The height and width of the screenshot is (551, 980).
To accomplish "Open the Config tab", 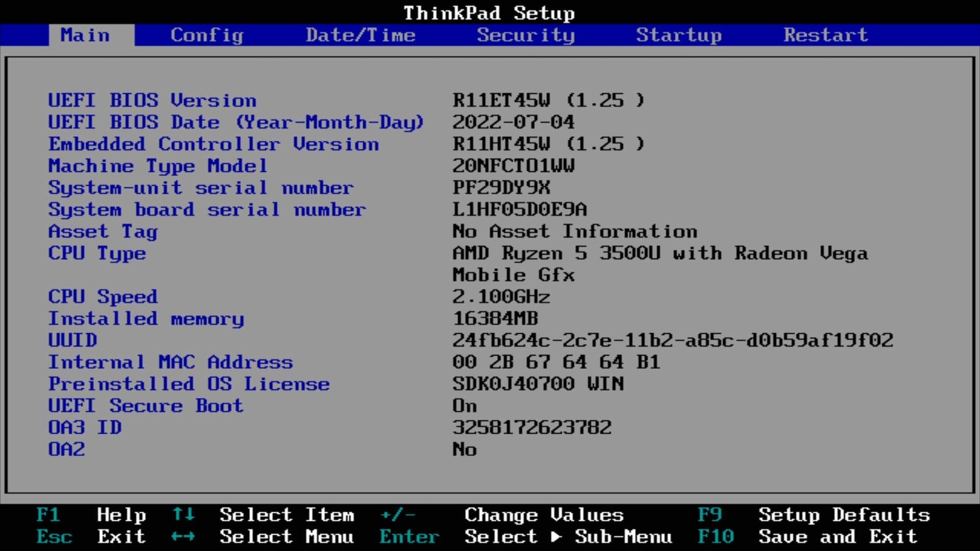I will 207,35.
